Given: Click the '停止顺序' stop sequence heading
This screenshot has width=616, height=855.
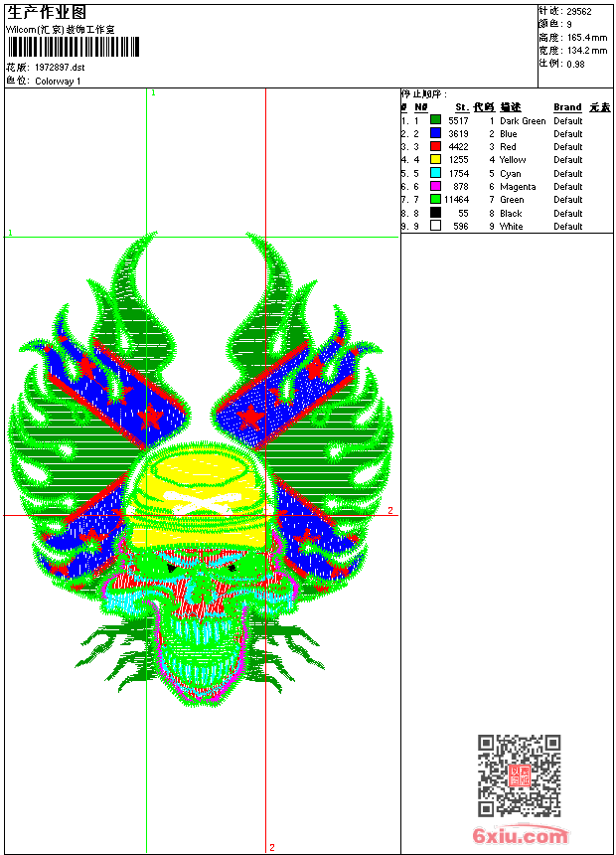Looking at the screenshot, I should coord(423,93).
